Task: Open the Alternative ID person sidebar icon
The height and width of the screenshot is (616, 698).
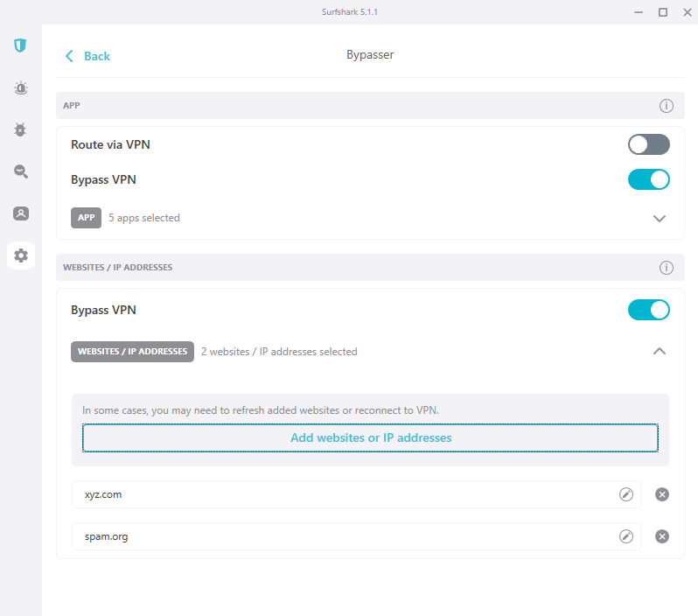Action: (x=20, y=213)
